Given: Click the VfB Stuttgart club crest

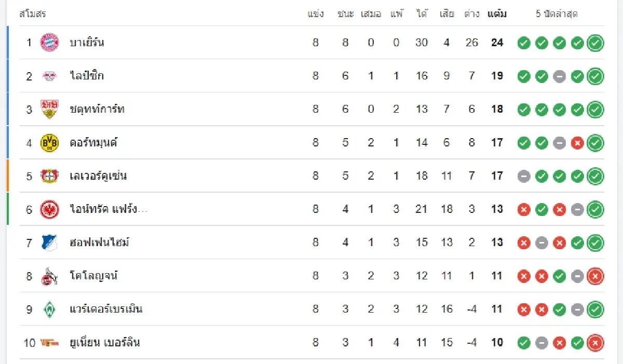Looking at the screenshot, I should (50, 109).
